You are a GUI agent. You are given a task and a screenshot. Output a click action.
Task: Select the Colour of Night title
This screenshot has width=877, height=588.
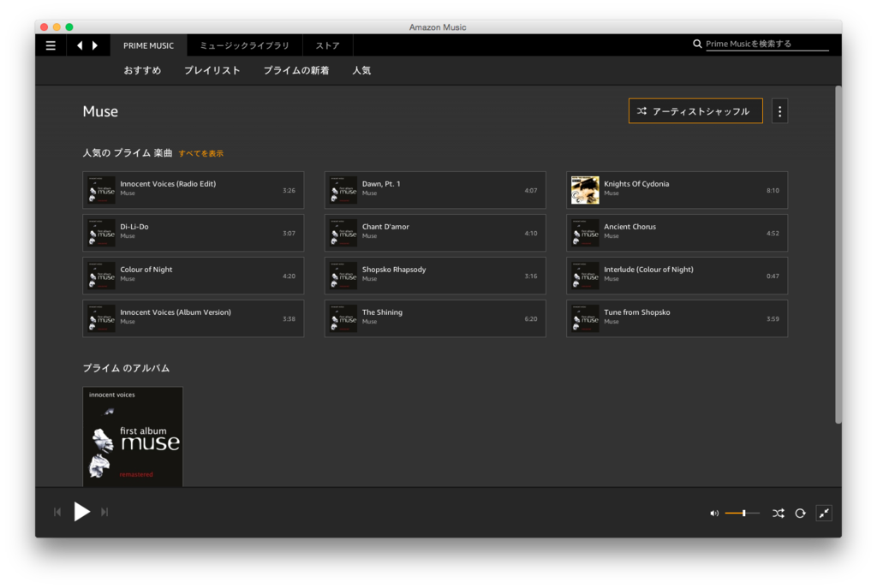coord(146,270)
